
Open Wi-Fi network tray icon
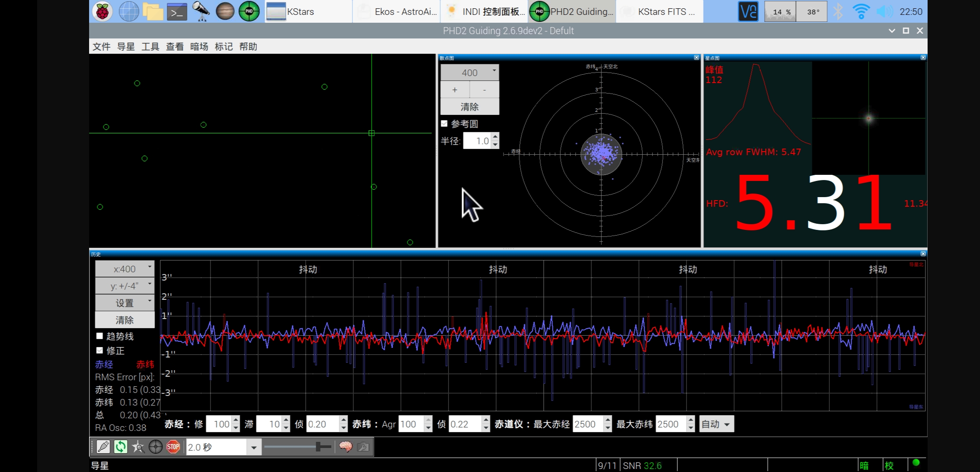[861, 11]
